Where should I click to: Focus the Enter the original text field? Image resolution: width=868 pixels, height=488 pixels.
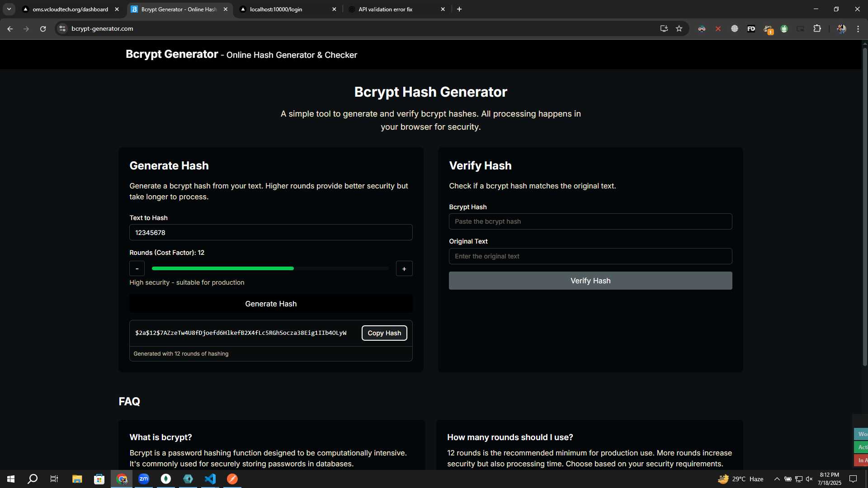pos(590,256)
